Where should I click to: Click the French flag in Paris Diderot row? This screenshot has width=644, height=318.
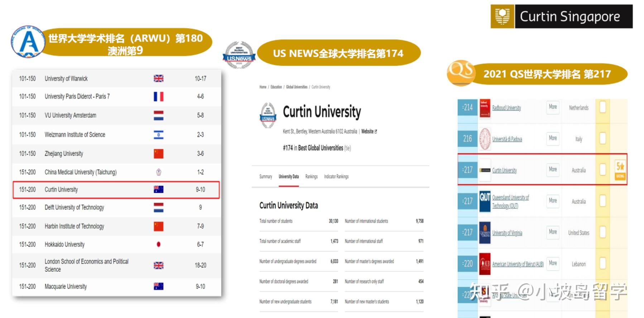coord(159,96)
